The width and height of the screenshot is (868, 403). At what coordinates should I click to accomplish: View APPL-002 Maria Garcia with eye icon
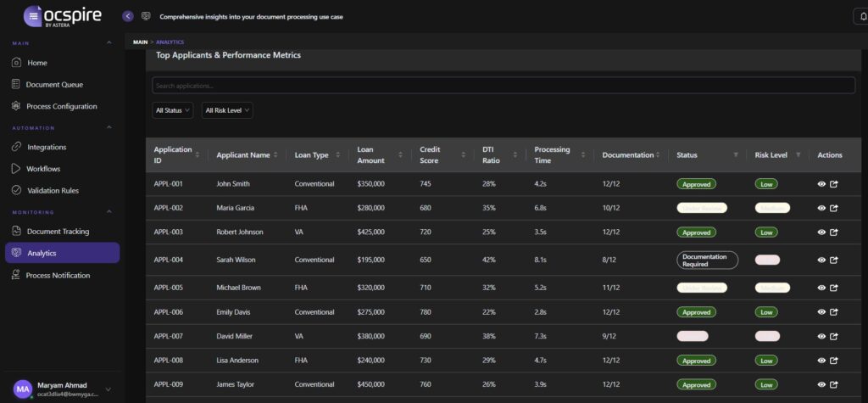pyautogui.click(x=821, y=209)
